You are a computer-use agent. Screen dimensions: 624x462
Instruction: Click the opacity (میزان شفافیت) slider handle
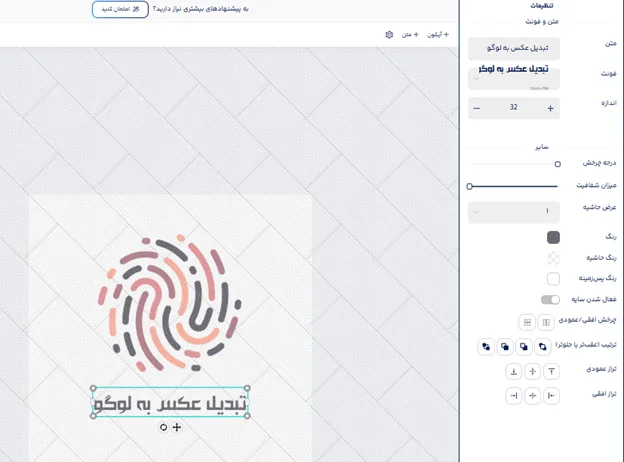point(470,186)
